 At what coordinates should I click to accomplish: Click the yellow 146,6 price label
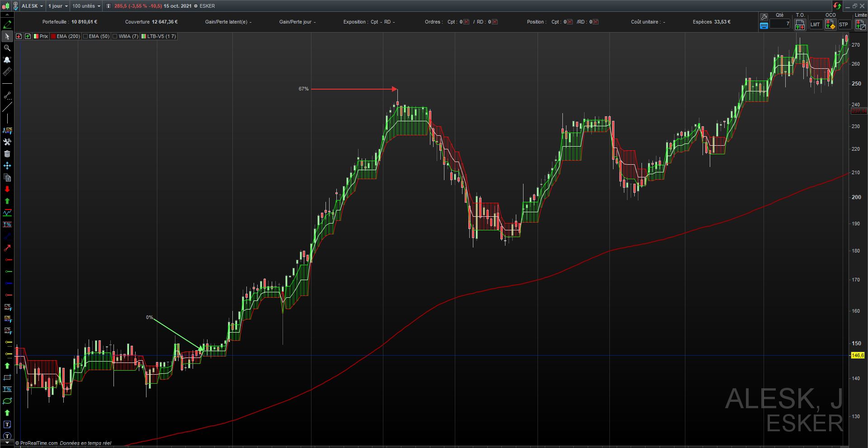[x=858, y=356]
